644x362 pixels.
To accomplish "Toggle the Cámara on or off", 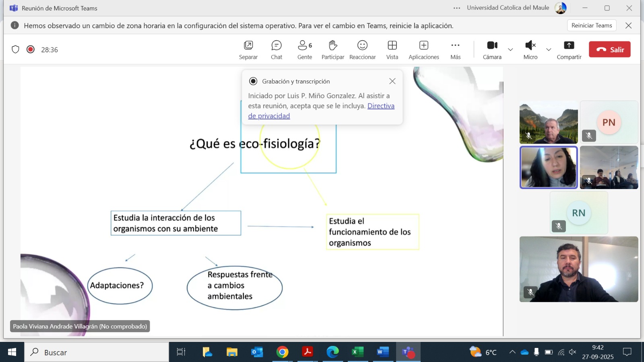I will coord(492,49).
